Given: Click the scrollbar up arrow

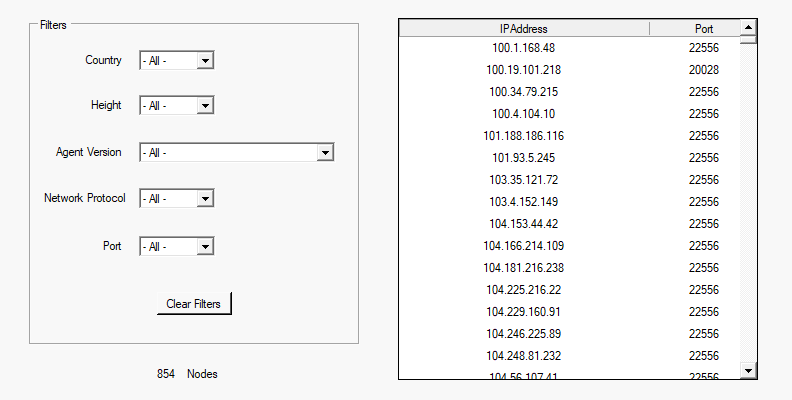Looking at the screenshot, I should 747,27.
